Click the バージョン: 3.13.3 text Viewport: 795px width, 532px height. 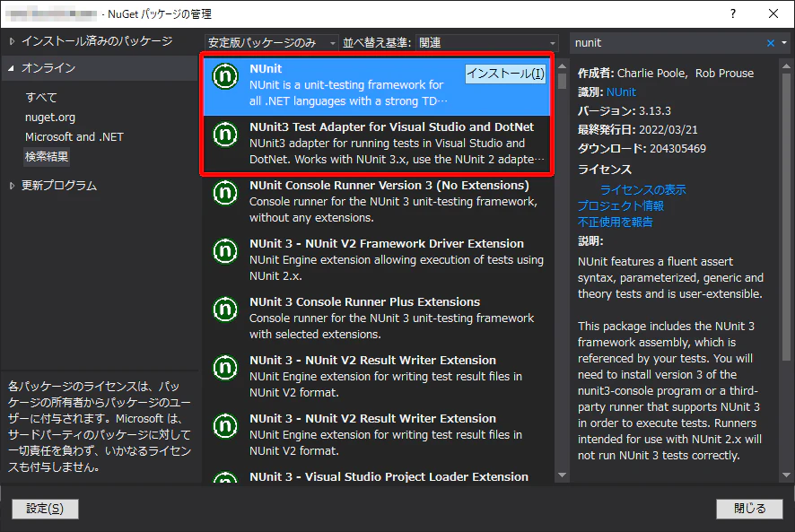click(625, 111)
